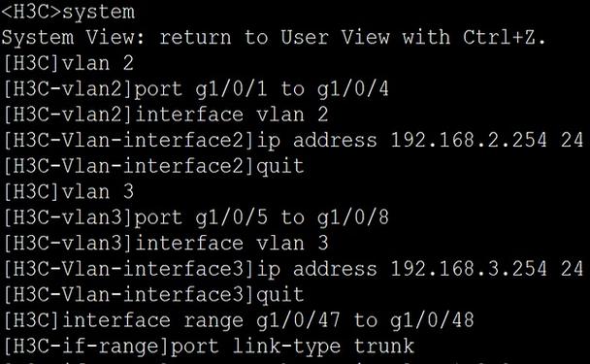Click IP address 192.168.2.254 text
Viewport: 590px width, 364px height.
469,140
